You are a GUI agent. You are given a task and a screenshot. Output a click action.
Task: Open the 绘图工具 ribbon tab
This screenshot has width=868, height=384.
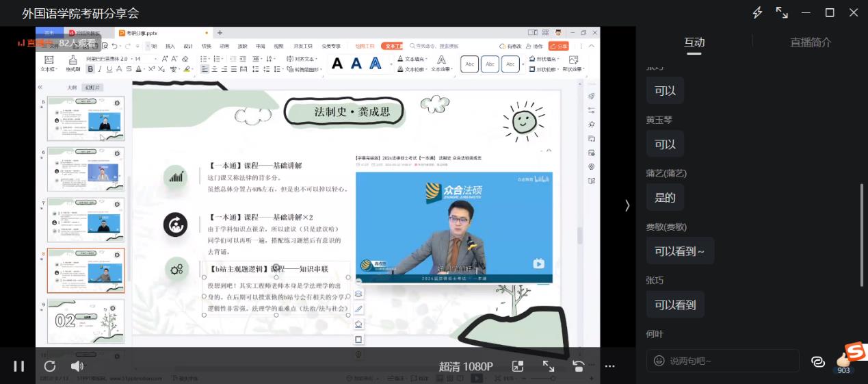365,47
